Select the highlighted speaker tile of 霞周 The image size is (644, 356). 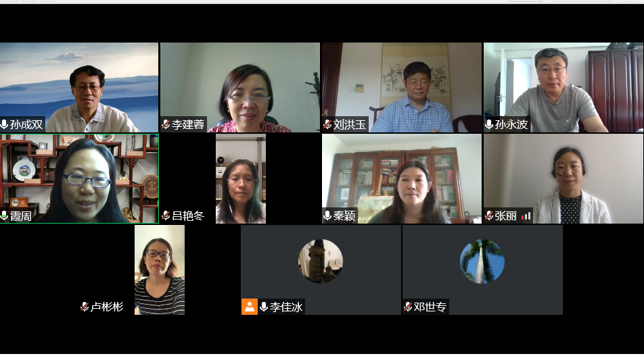click(79, 179)
